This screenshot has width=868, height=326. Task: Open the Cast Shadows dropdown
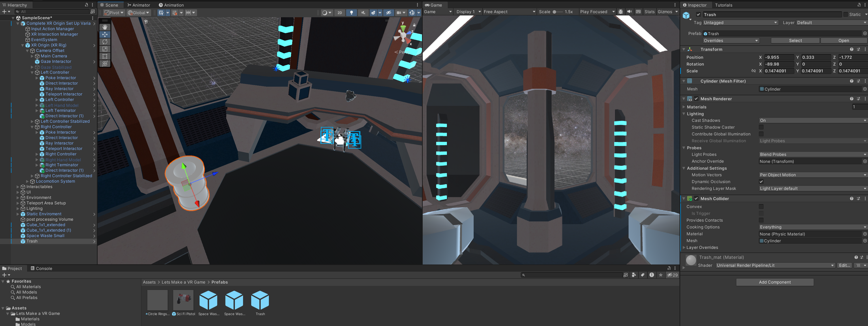(x=813, y=120)
